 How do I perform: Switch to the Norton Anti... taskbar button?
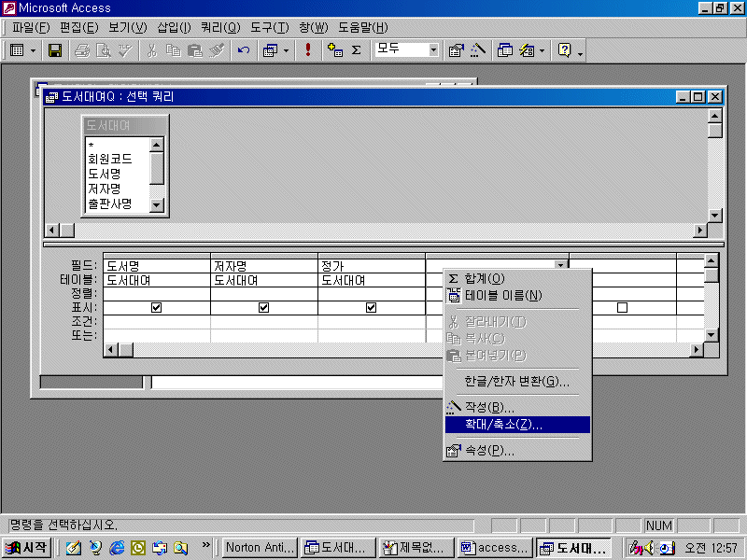(x=260, y=548)
